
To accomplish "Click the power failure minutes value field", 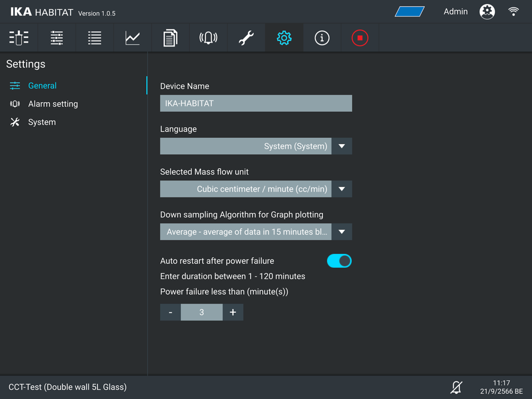I will (202, 312).
